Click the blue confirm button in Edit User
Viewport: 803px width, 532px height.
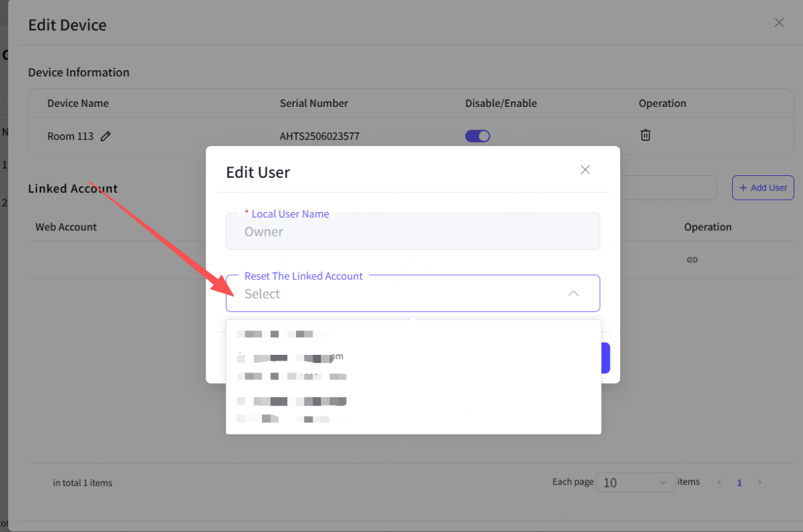tap(605, 358)
